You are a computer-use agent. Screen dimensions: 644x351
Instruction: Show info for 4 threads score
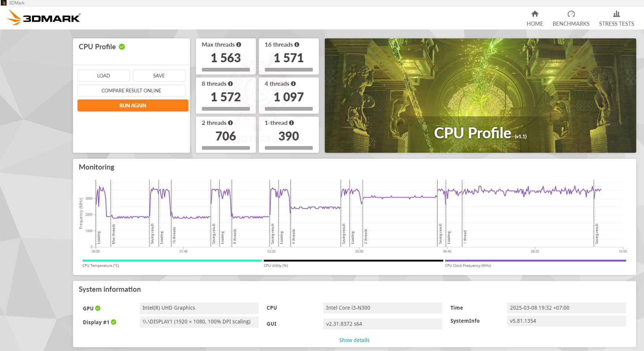pyautogui.click(x=293, y=83)
